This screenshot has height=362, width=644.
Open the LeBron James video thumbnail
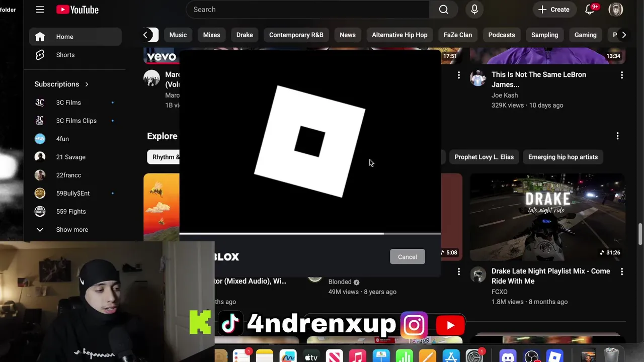pyautogui.click(x=547, y=56)
